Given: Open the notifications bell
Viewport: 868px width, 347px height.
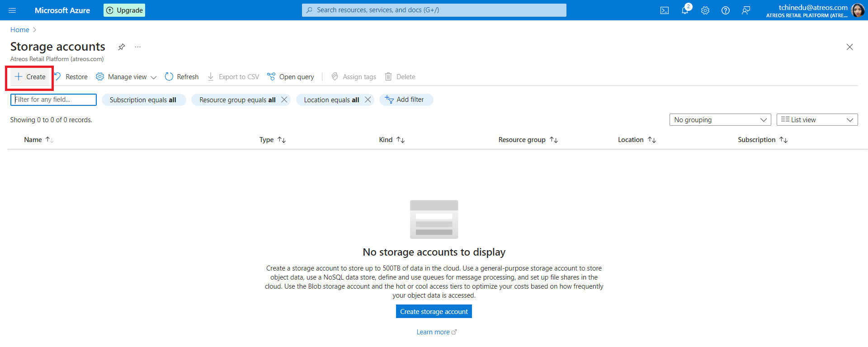Looking at the screenshot, I should pos(685,10).
